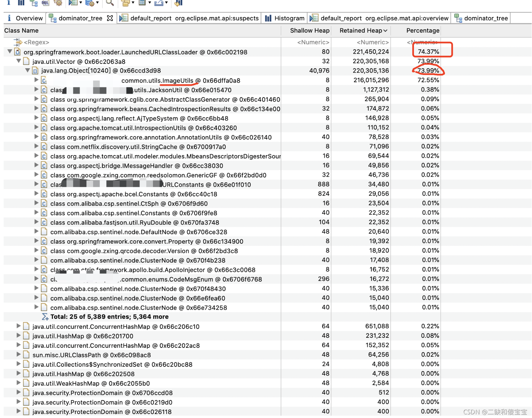Click object icon of DefaultNode row

(x=44, y=232)
